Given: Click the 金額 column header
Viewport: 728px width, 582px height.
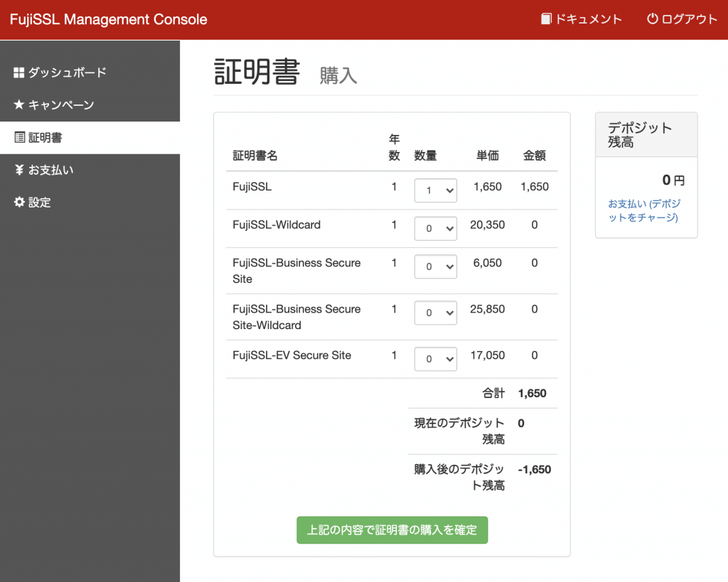Looking at the screenshot, I should (535, 156).
